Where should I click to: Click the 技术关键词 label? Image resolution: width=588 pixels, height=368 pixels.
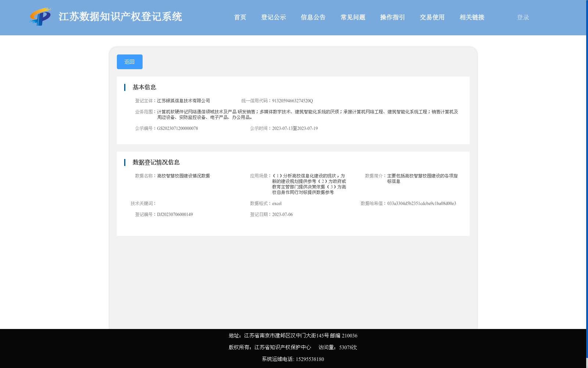(x=144, y=204)
